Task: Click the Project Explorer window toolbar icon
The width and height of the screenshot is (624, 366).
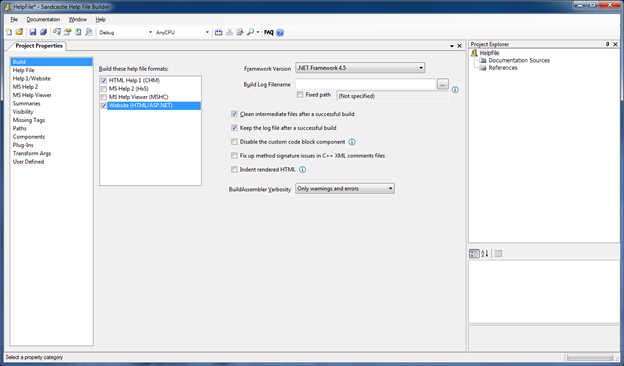Action: click(x=57, y=32)
